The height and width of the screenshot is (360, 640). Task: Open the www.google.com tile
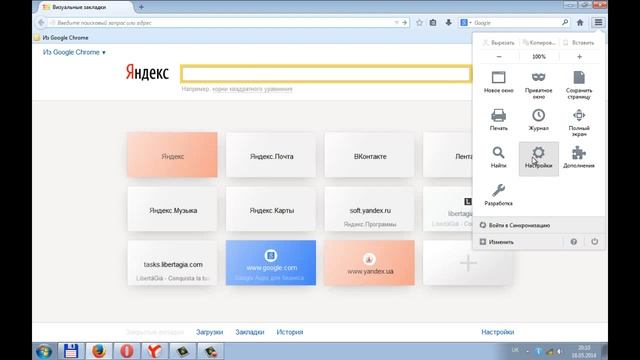tap(271, 262)
